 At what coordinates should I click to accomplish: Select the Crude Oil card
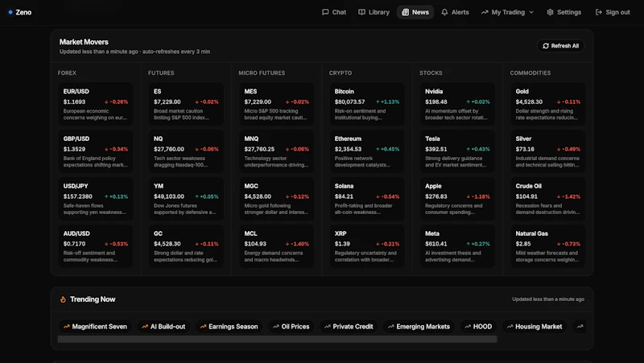(x=548, y=199)
